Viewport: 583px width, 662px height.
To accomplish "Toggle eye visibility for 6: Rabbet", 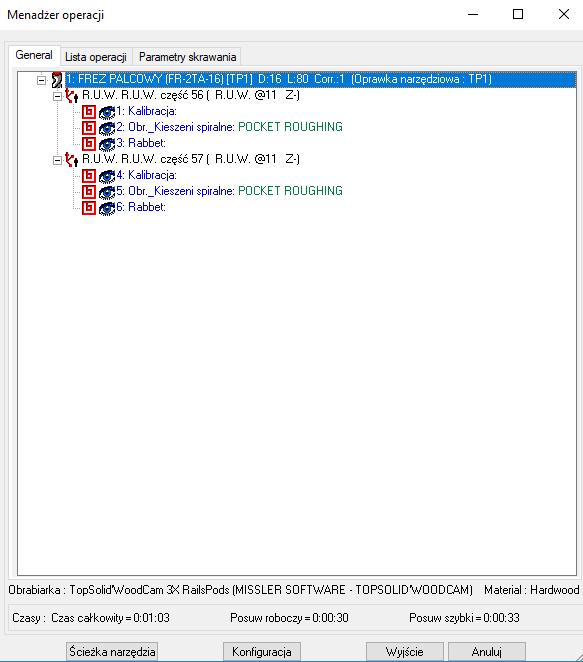I will tap(107, 209).
